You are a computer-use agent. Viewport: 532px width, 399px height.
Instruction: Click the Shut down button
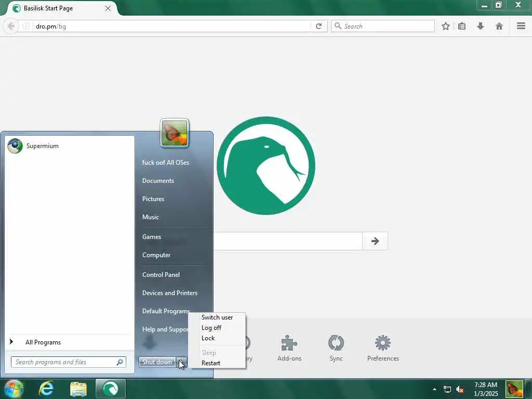click(157, 362)
